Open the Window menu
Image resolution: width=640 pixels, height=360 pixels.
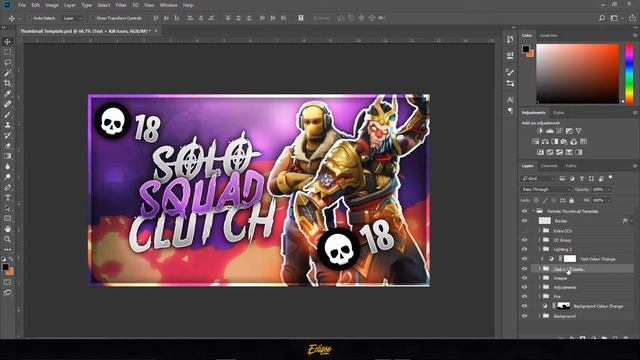pos(168,5)
